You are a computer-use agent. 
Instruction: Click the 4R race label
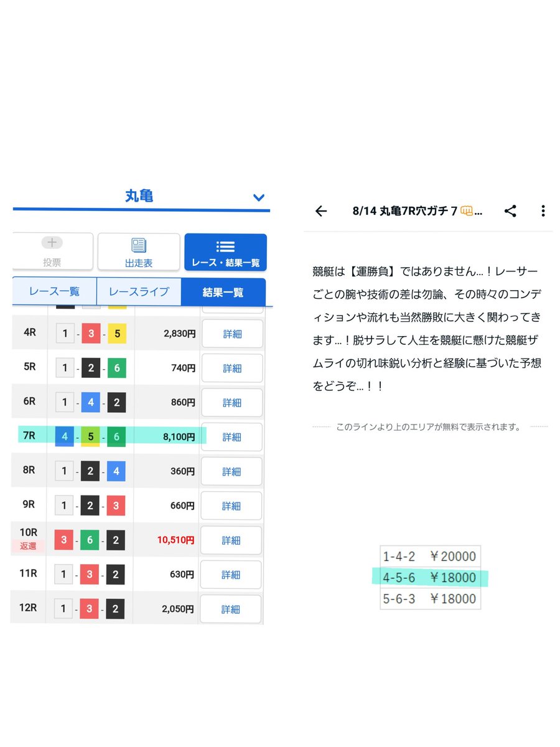click(29, 332)
